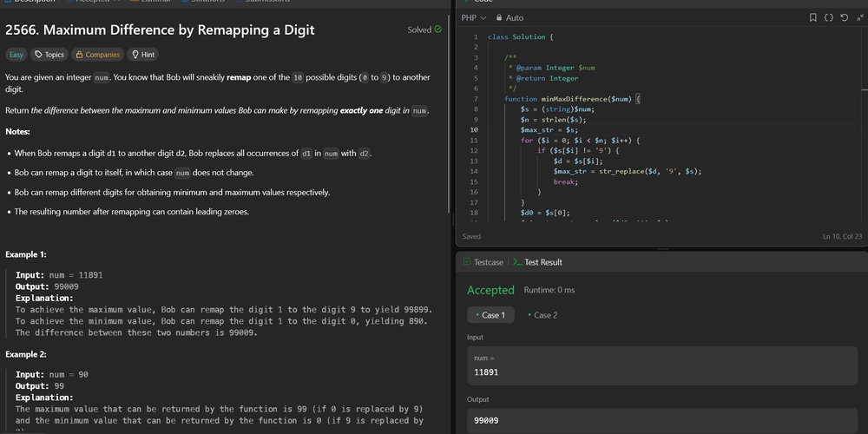Click line number 10 in gutter
Image resolution: width=868 pixels, height=434 pixels.
(x=474, y=129)
